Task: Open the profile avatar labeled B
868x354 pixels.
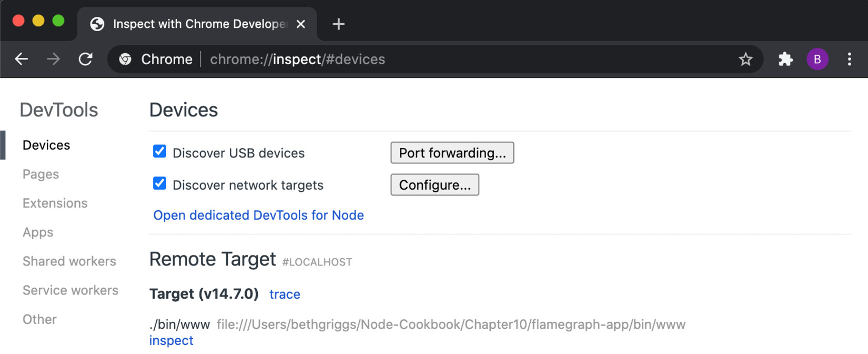Action: click(817, 59)
